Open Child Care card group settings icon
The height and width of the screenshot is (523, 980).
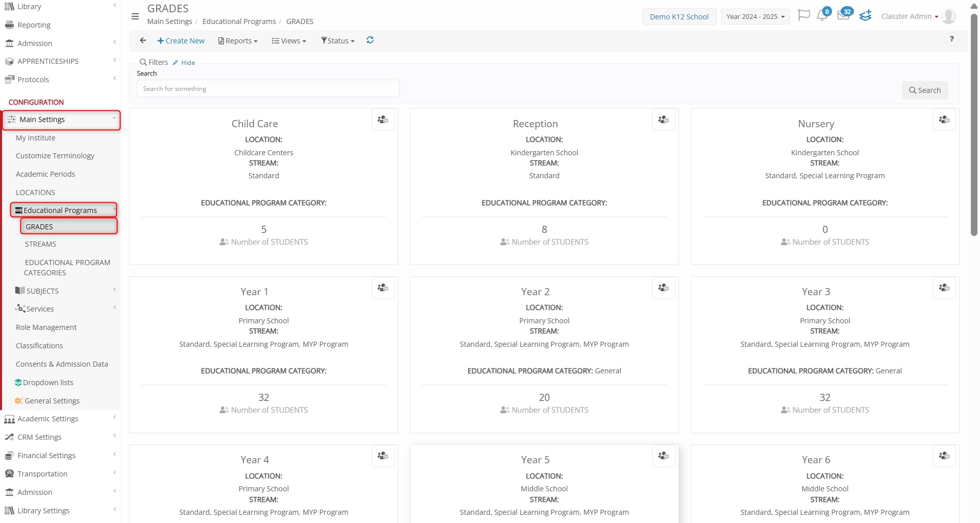(x=383, y=120)
